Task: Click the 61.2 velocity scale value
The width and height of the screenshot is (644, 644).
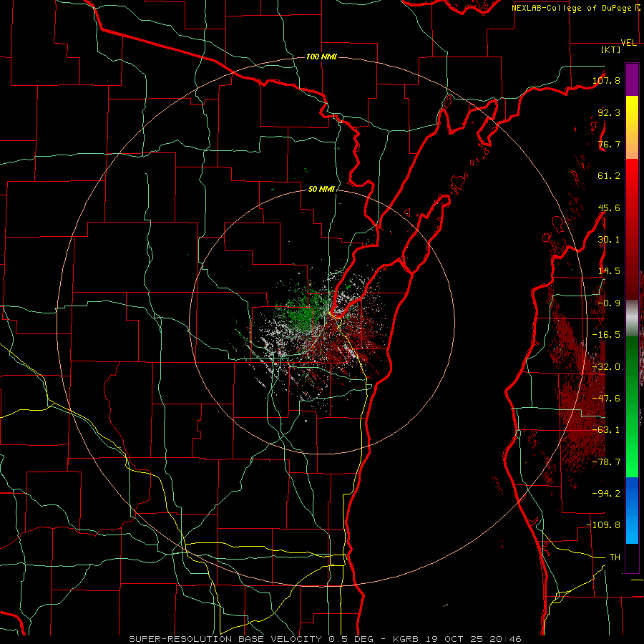Action: (609, 176)
